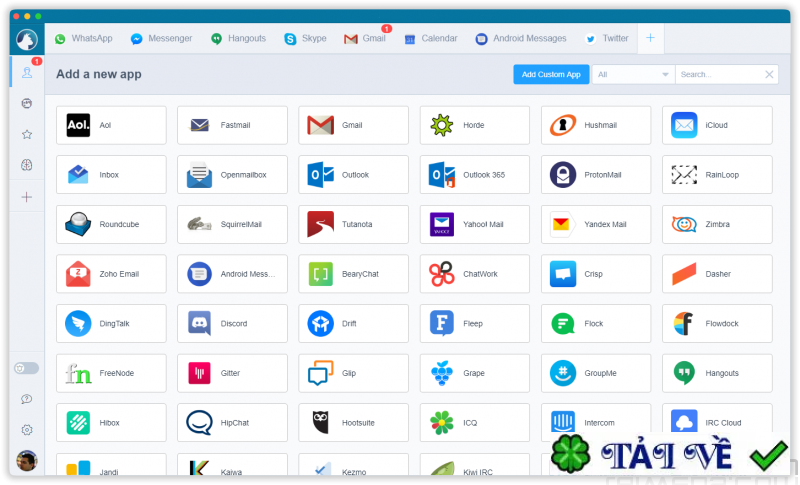Toggle the shield switch in the sidebar

point(27,368)
